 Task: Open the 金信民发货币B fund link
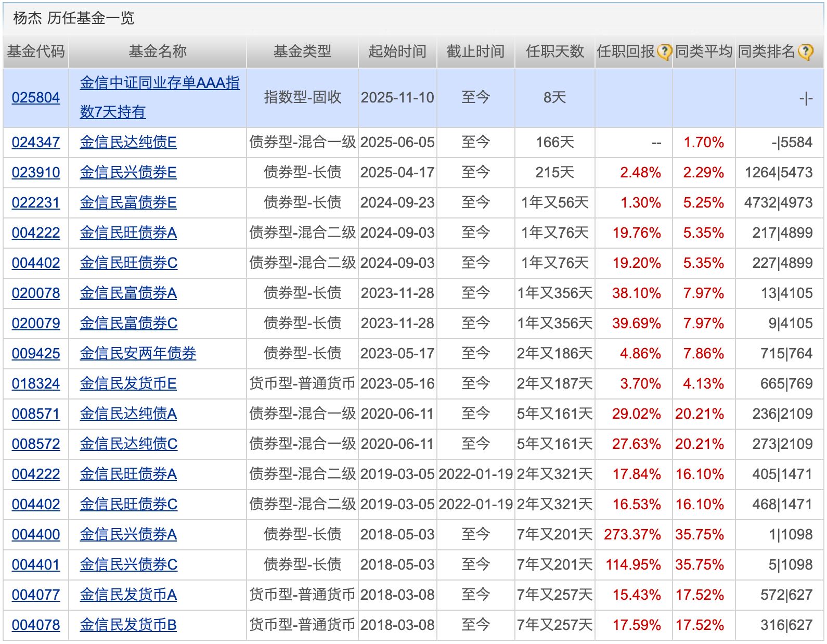coord(128,625)
